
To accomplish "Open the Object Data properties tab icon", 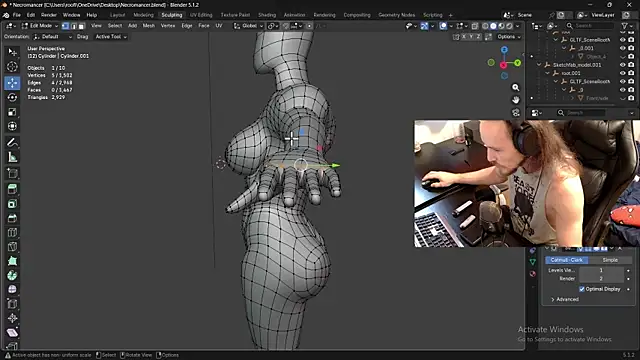I will click(x=533, y=262).
